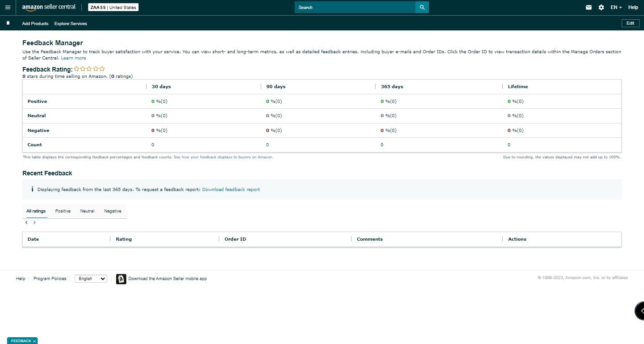Click the 30 days column header
644x344 pixels.
coord(161,87)
